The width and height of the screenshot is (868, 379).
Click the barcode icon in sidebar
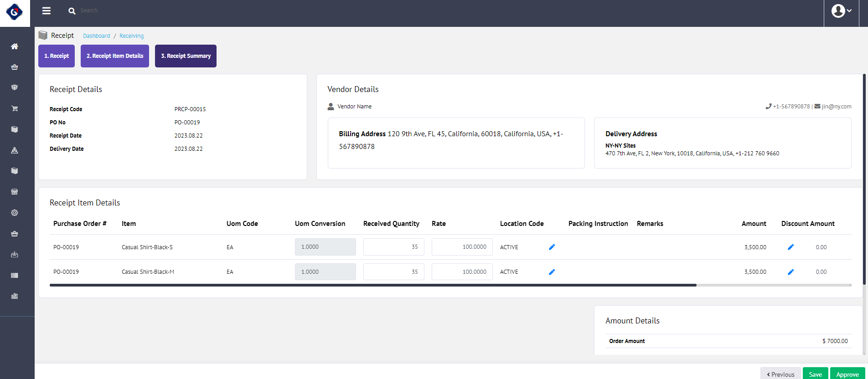[15, 275]
